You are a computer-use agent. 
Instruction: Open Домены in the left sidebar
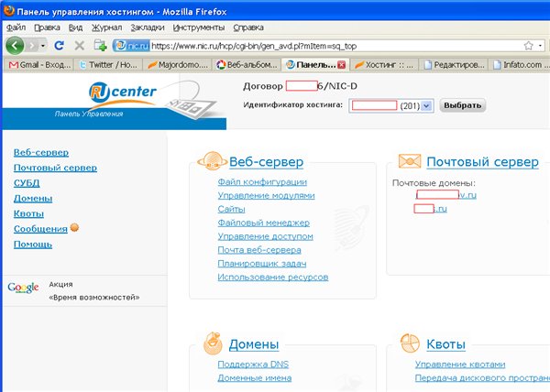[33, 199]
